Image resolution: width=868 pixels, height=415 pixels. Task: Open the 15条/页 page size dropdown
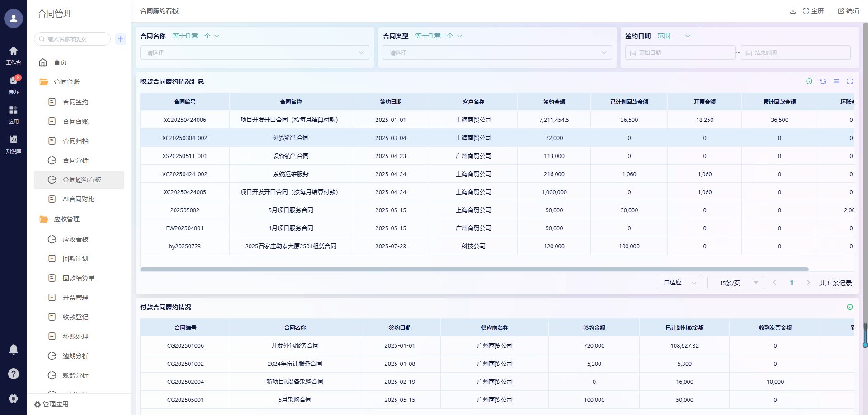coord(735,283)
